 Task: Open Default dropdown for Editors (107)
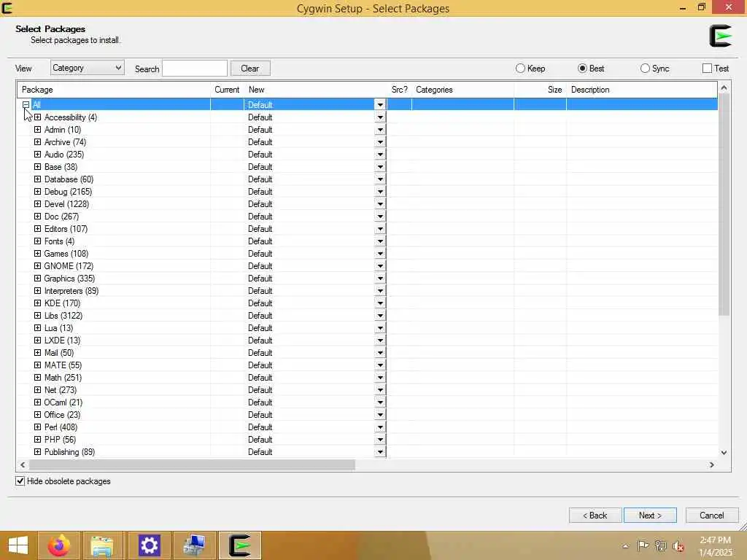379,228
